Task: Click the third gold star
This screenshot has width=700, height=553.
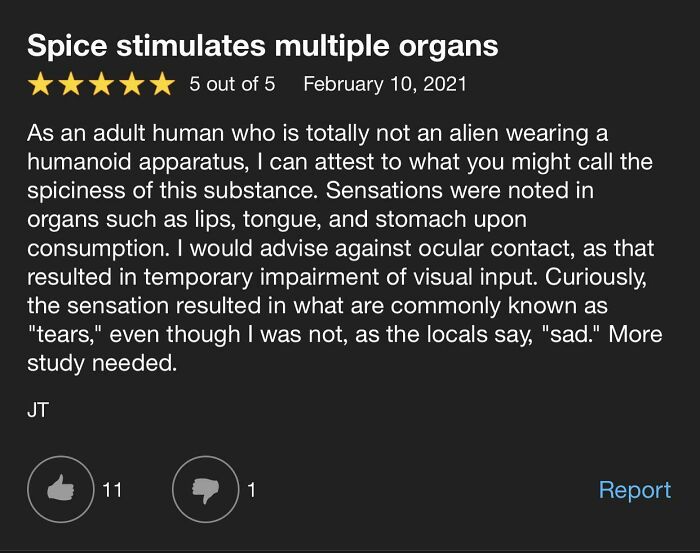Action: coord(101,84)
